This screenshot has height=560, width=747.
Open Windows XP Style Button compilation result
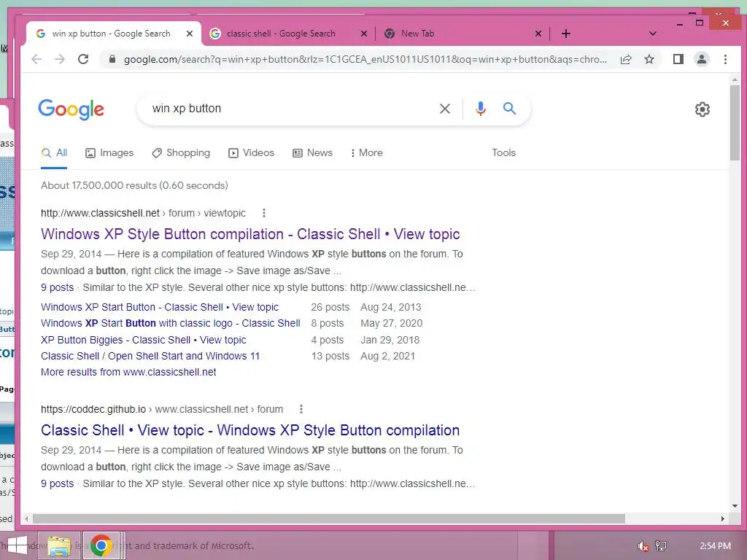click(250, 234)
